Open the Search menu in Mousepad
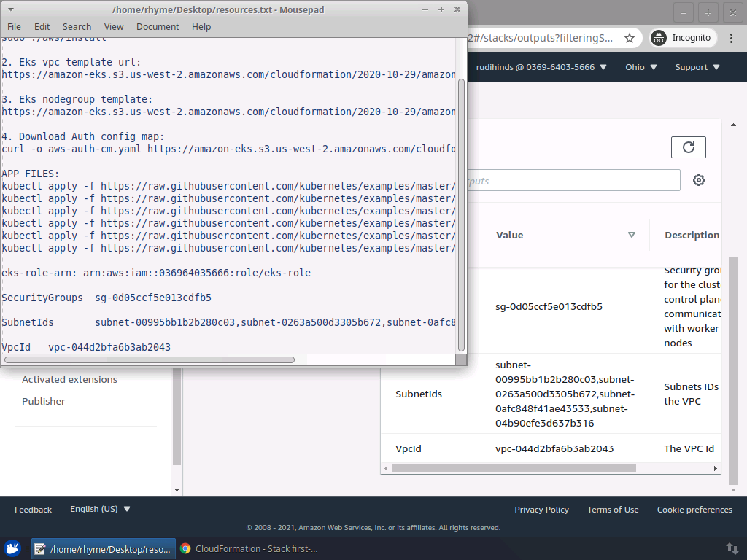 (77, 27)
